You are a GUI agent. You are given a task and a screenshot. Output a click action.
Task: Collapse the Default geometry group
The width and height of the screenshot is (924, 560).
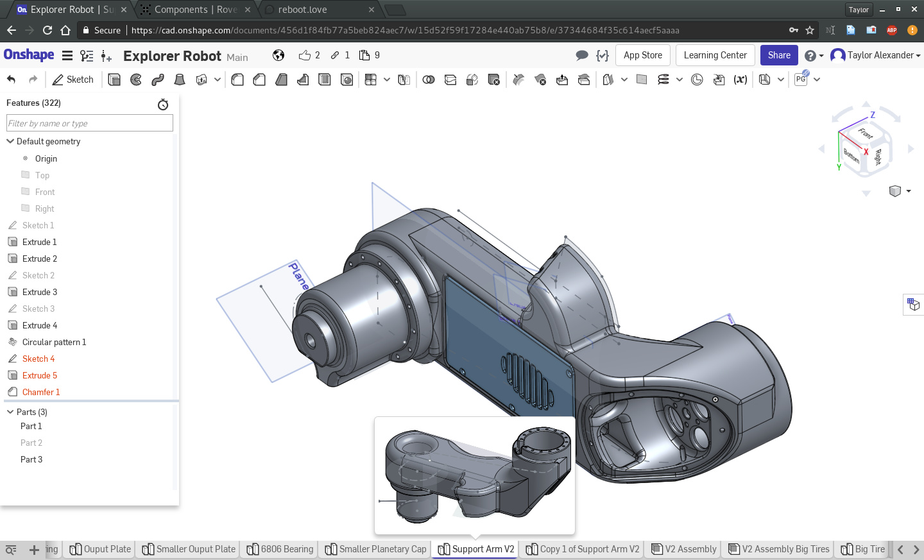(x=10, y=141)
